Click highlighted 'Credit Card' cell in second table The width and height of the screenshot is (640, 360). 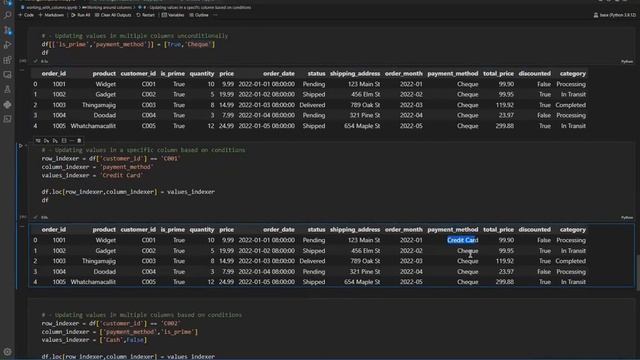point(462,240)
